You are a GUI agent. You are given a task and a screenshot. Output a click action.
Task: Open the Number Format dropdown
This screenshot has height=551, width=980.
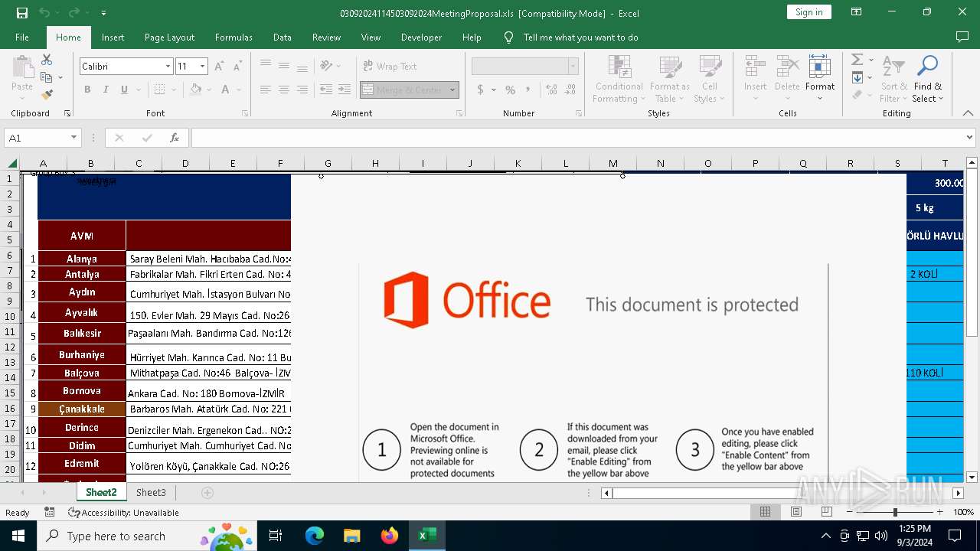pos(573,67)
